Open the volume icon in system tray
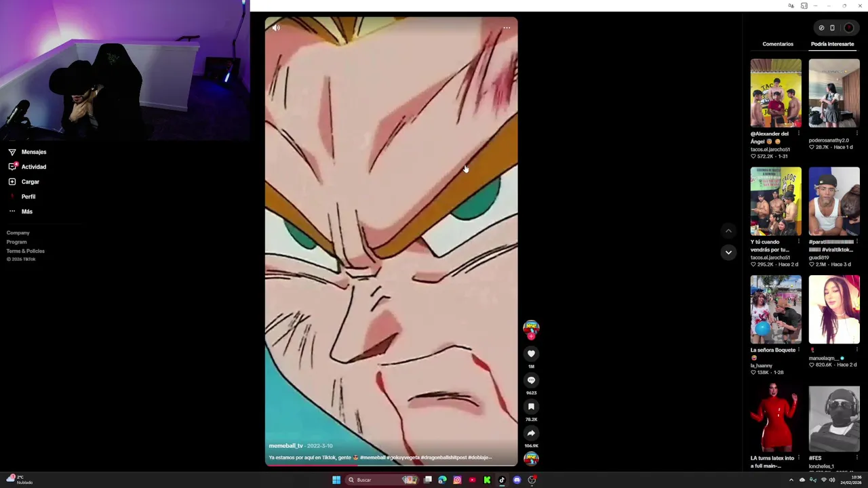The width and height of the screenshot is (868, 488). point(832,480)
